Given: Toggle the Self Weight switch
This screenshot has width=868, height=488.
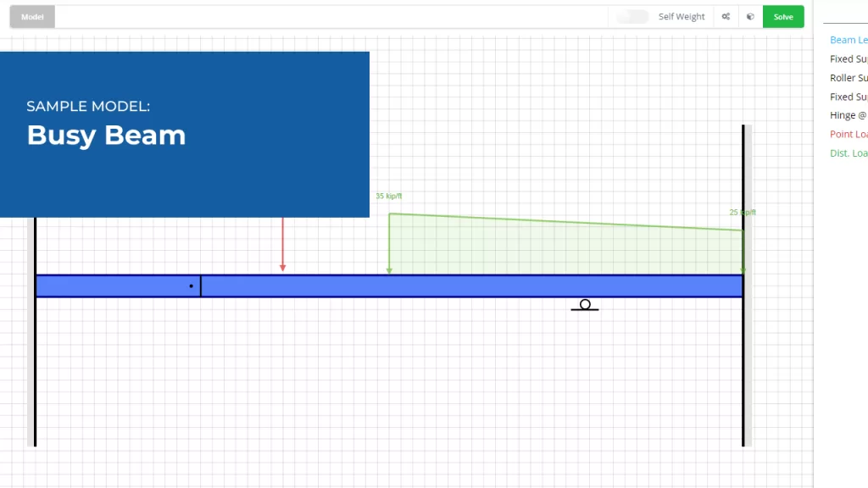Looking at the screenshot, I should coord(632,17).
